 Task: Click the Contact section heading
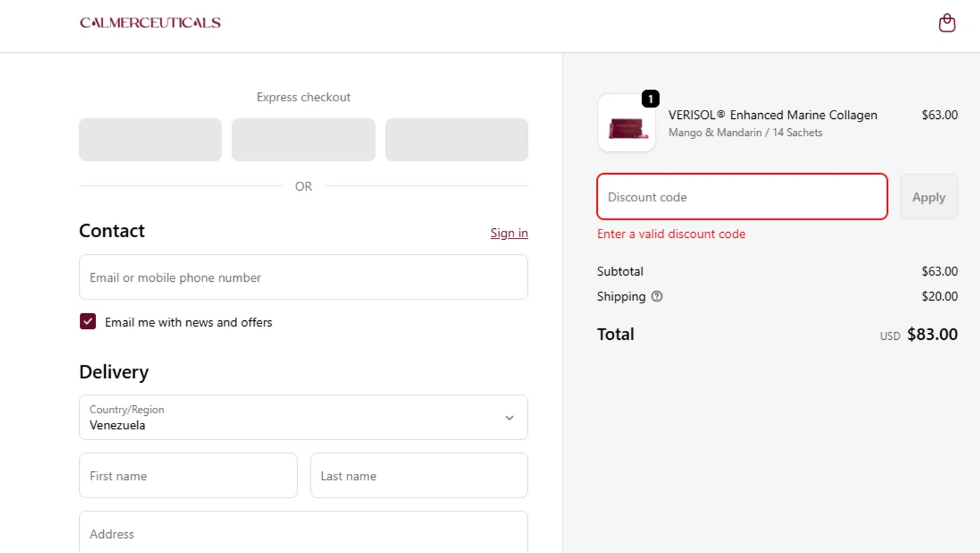click(112, 231)
